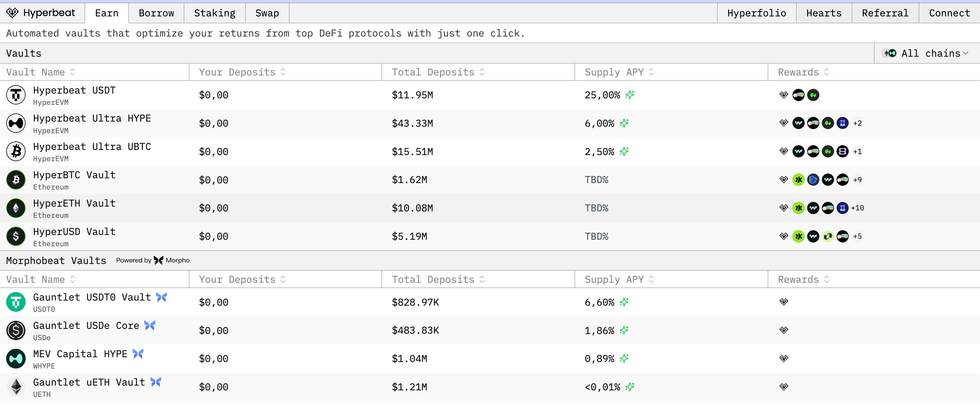Click the Hyperbeat logo icon
Screen dimensions: 980x417
[x=12, y=13]
